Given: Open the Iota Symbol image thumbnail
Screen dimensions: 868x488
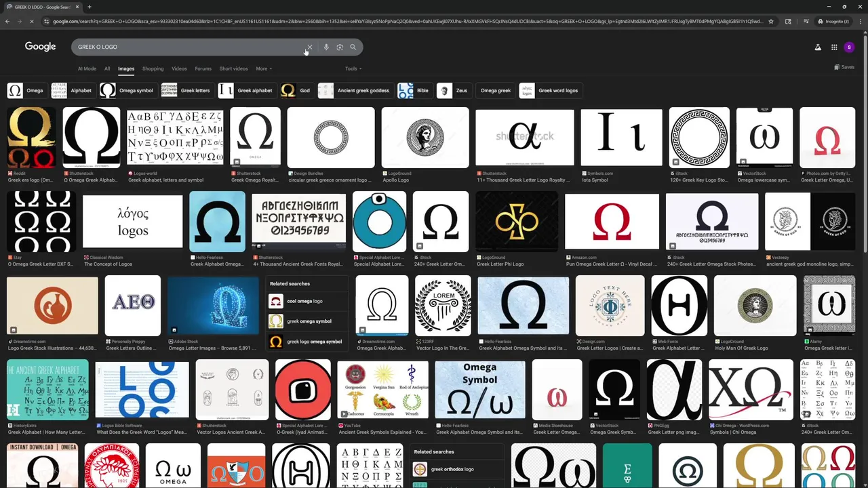Looking at the screenshot, I should click(x=621, y=138).
